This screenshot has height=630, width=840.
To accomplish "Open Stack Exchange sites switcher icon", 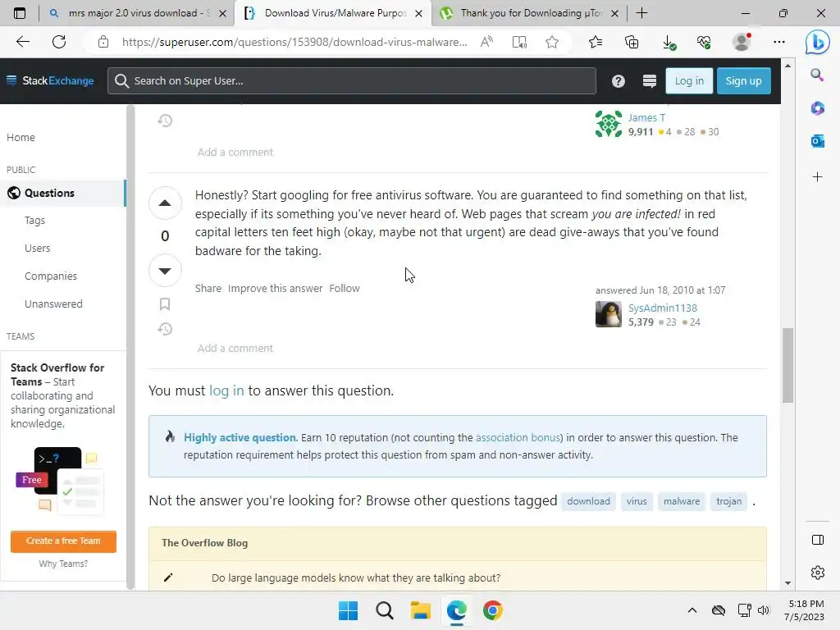I will (x=650, y=81).
